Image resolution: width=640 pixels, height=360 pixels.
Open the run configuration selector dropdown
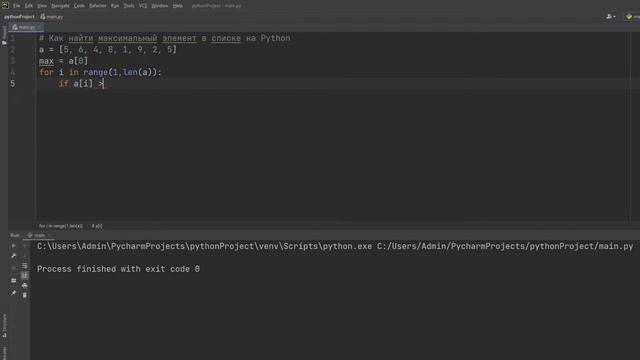[x=633, y=17]
